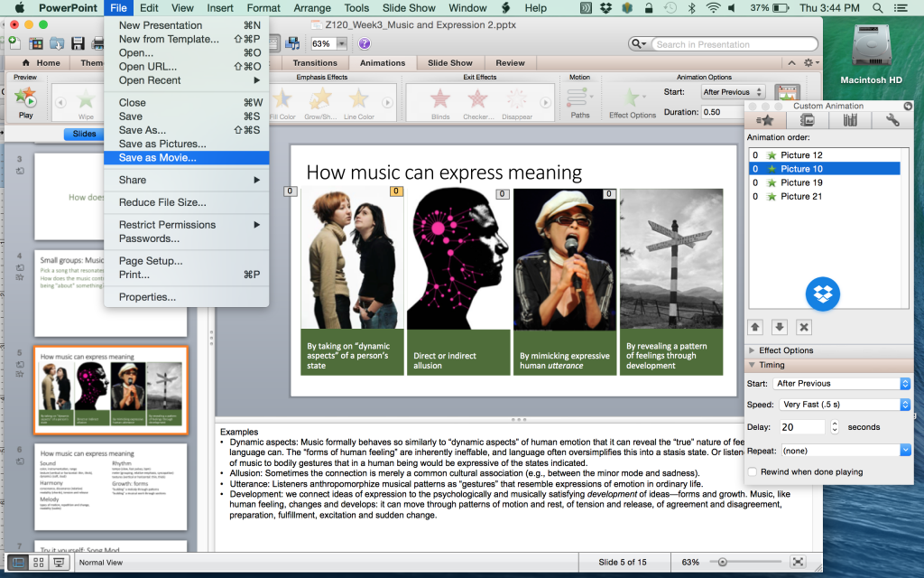The height and width of the screenshot is (578, 924).
Task: Open the purple Help icon
Action: (365, 43)
